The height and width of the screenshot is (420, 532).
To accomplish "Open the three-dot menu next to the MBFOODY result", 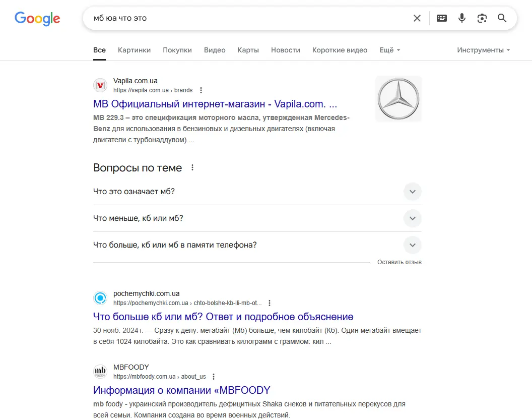I will 214,377.
